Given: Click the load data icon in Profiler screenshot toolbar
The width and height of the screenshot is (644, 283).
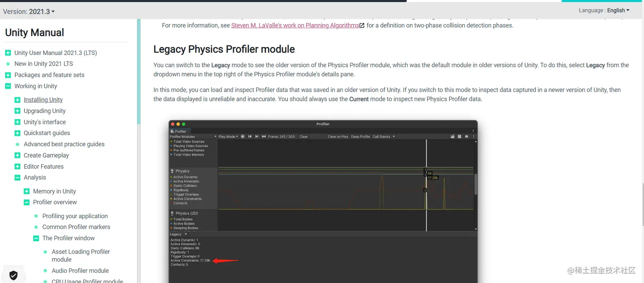Looking at the screenshot, I should pyautogui.click(x=452, y=137).
